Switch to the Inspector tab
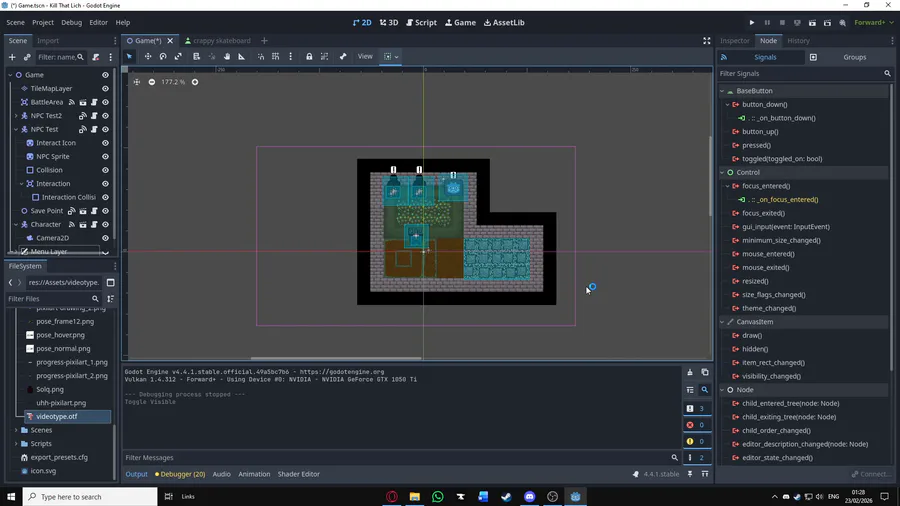 click(x=735, y=41)
